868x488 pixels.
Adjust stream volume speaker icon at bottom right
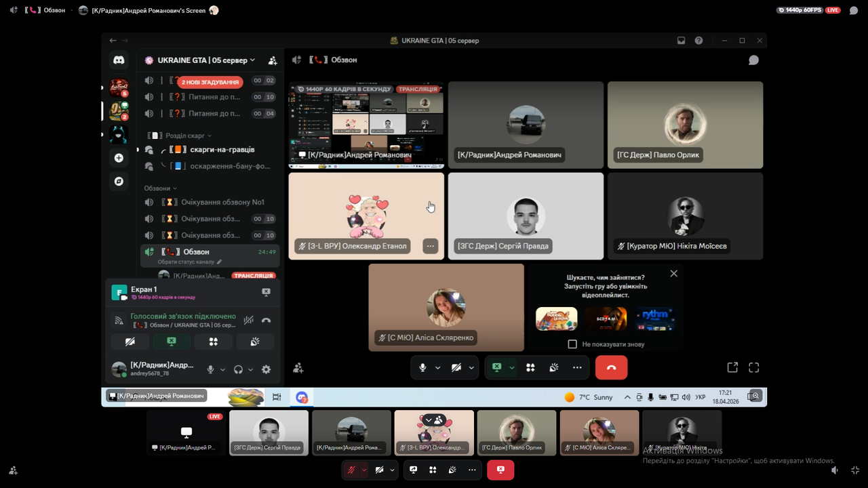pos(835,470)
